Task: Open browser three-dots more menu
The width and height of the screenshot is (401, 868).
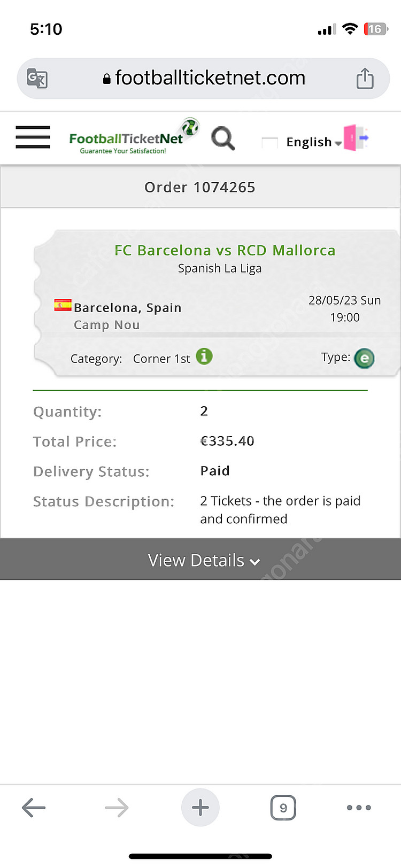Action: (359, 808)
